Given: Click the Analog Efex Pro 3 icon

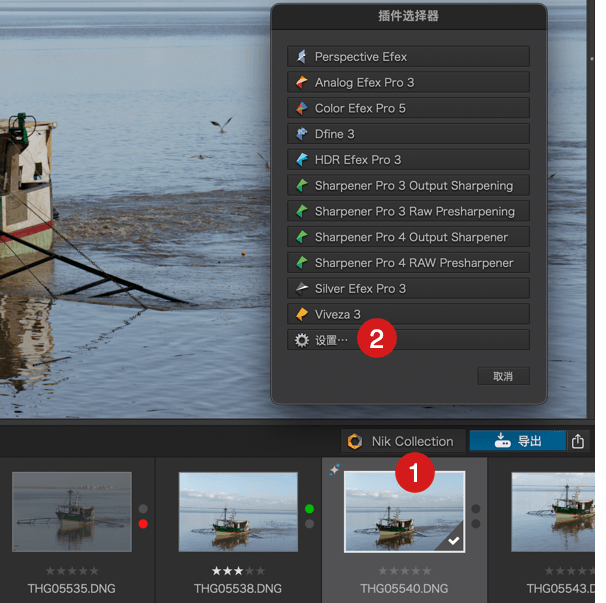Looking at the screenshot, I should click(x=301, y=82).
